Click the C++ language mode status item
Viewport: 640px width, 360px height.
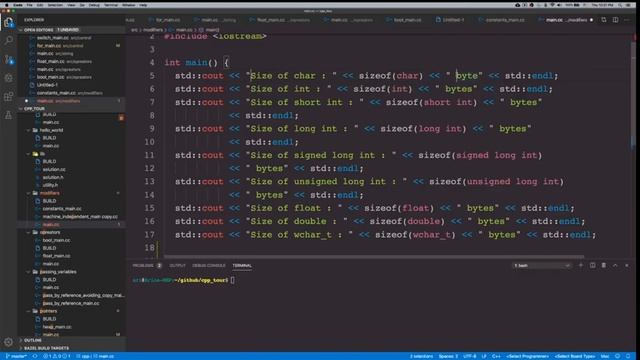click(496, 356)
